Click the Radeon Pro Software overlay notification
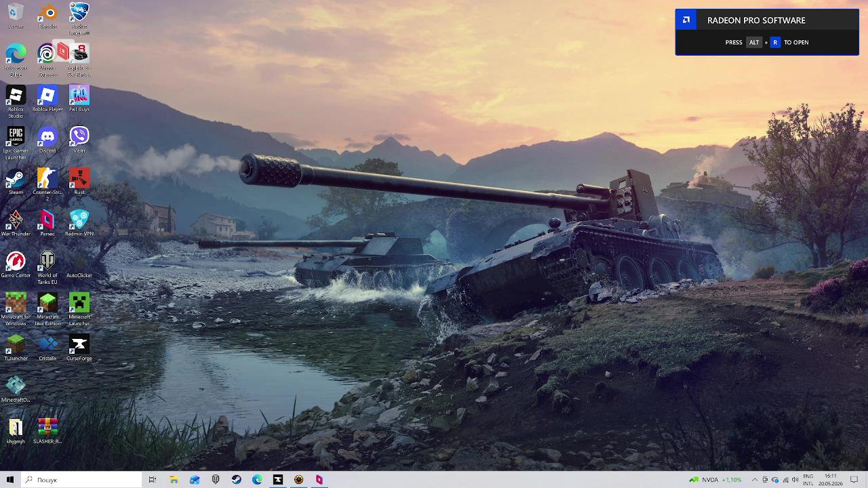 767,32
